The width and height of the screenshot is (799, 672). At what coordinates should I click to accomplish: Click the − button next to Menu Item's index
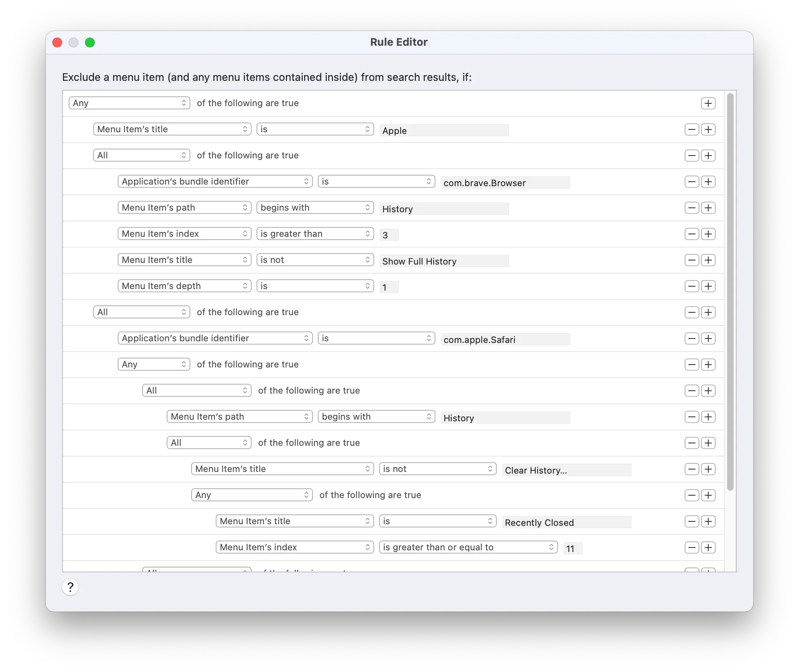coord(692,234)
